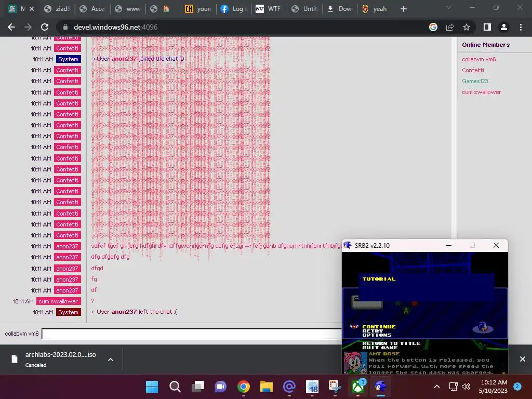This screenshot has width=532, height=399.
Task: Open the Chrome profile menu
Action: [x=504, y=27]
